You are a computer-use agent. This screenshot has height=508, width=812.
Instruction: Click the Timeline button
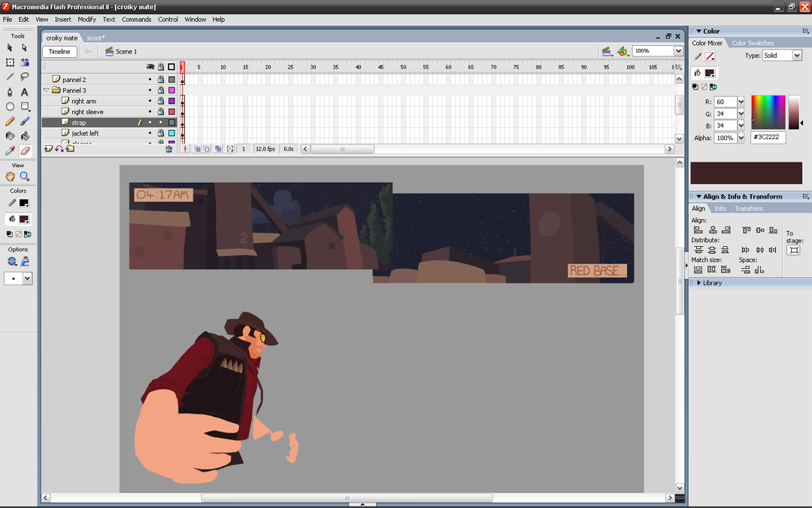(59, 52)
